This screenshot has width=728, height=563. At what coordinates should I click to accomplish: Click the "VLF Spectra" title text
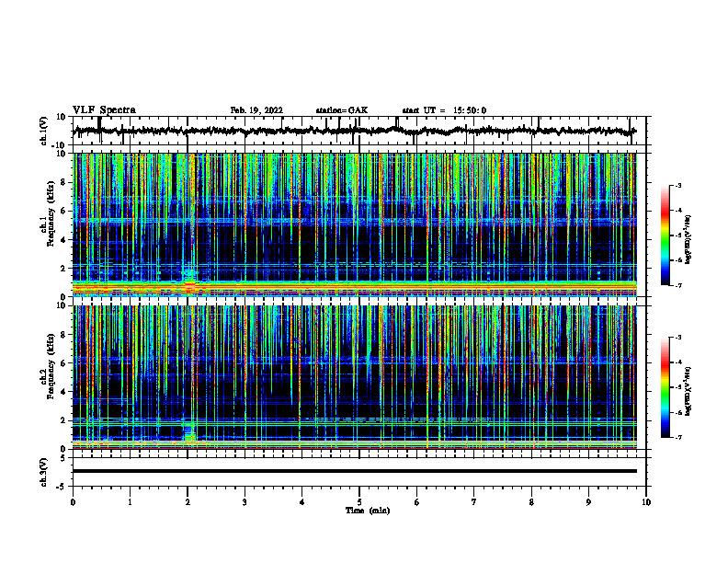105,110
